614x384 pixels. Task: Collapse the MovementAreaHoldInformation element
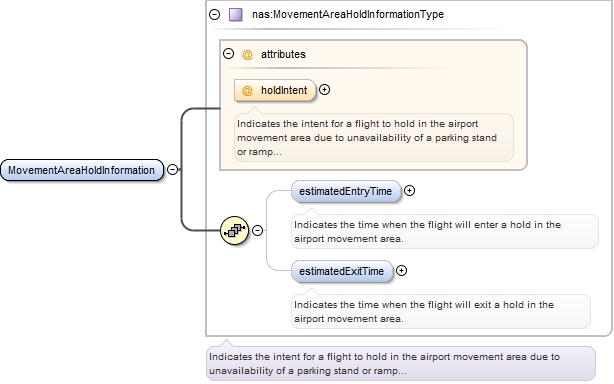(x=172, y=169)
